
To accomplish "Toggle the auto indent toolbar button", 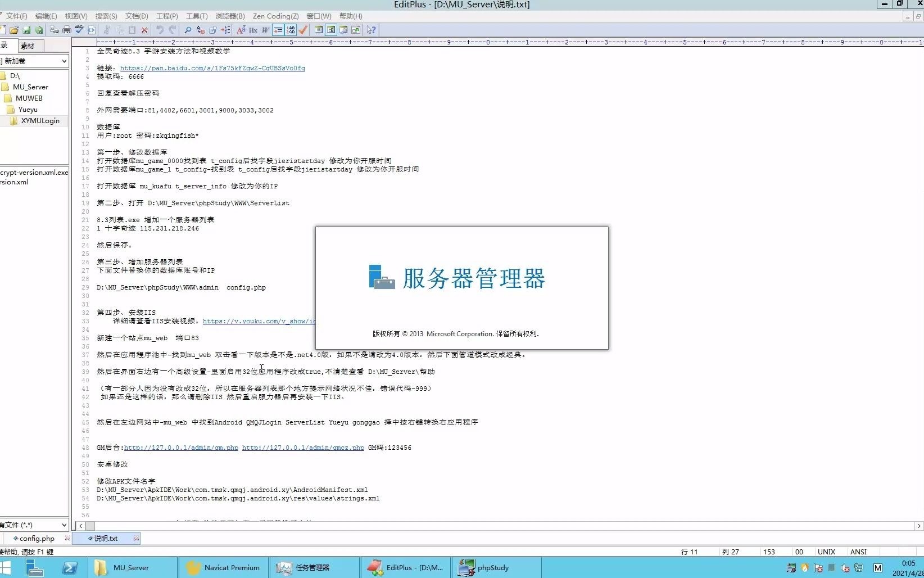I will (278, 30).
